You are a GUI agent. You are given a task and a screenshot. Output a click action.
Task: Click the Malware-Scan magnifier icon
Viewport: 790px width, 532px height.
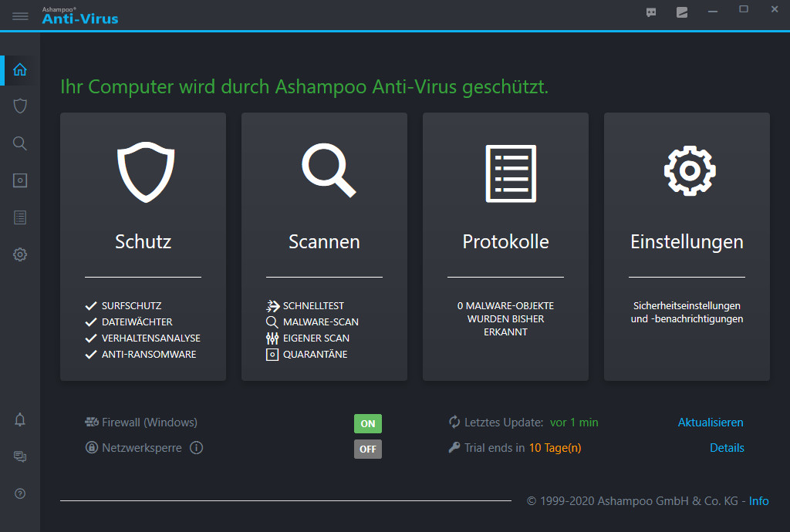(272, 322)
